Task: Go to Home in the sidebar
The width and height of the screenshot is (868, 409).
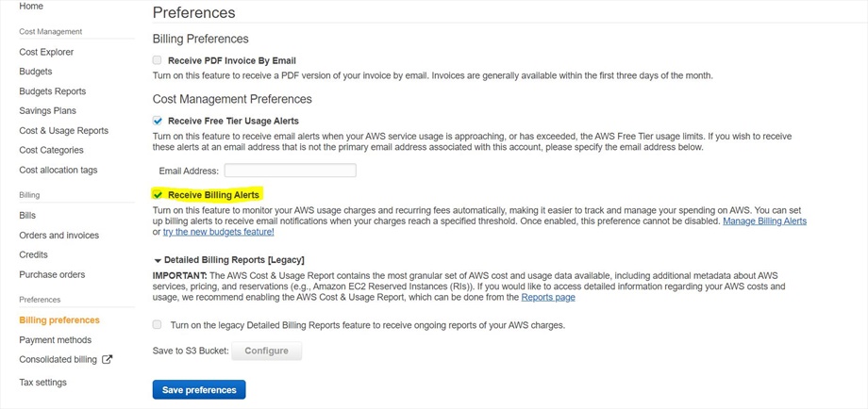Action: pos(31,7)
